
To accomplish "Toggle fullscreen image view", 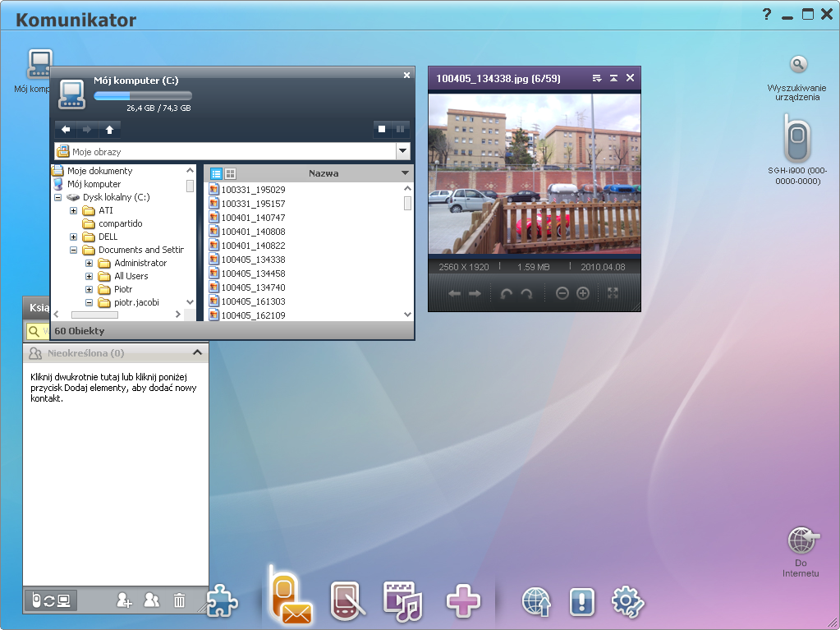I will coord(613,292).
